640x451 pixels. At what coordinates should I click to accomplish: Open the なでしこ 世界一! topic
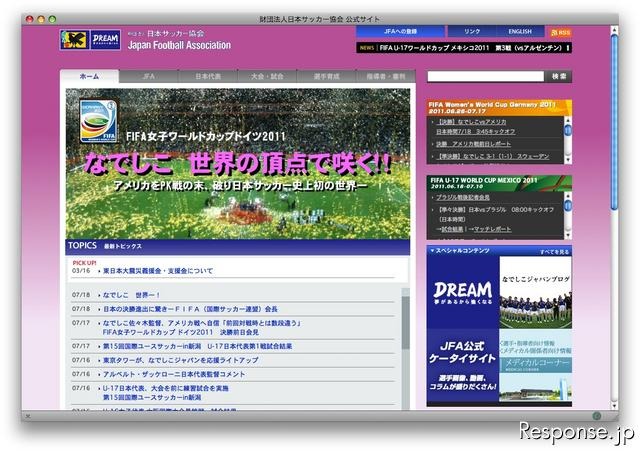pyautogui.click(x=131, y=295)
